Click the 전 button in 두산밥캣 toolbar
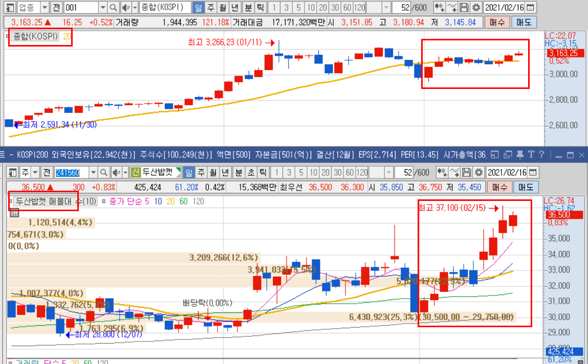The width and height of the screenshot is (588, 364). [x=47, y=172]
